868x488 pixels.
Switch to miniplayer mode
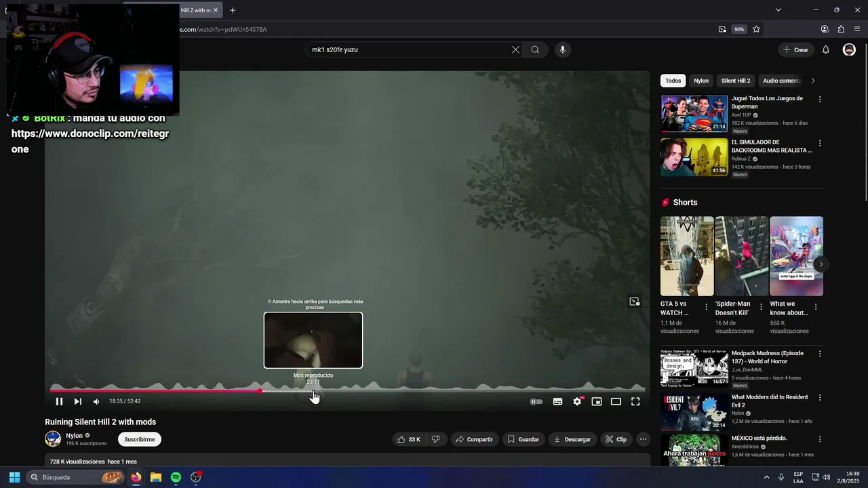pyautogui.click(x=597, y=401)
